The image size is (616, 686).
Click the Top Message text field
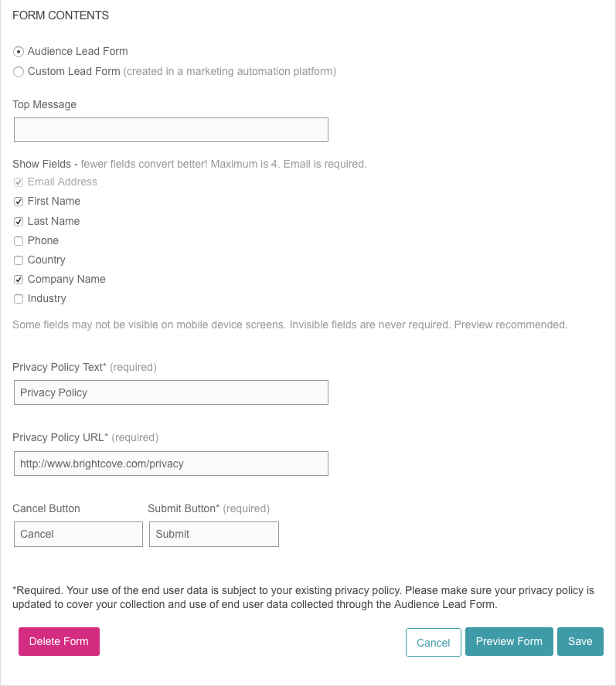coord(171,130)
